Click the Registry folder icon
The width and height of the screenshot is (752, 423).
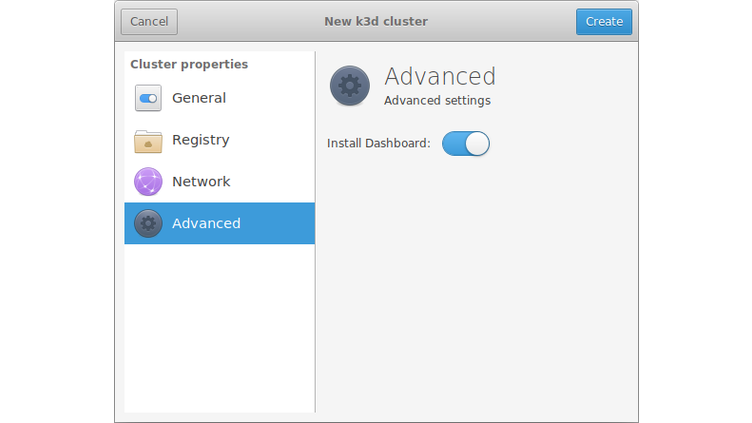coord(148,140)
